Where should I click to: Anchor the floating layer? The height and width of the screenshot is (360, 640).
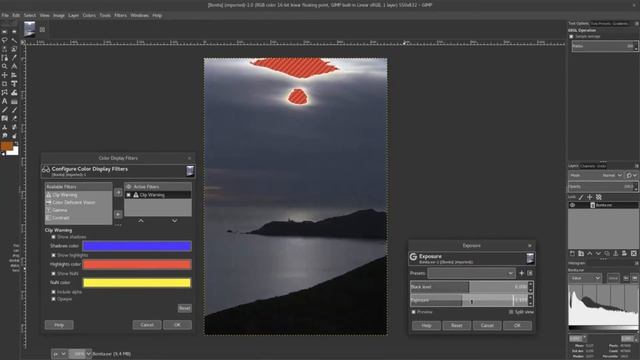click(x=616, y=253)
